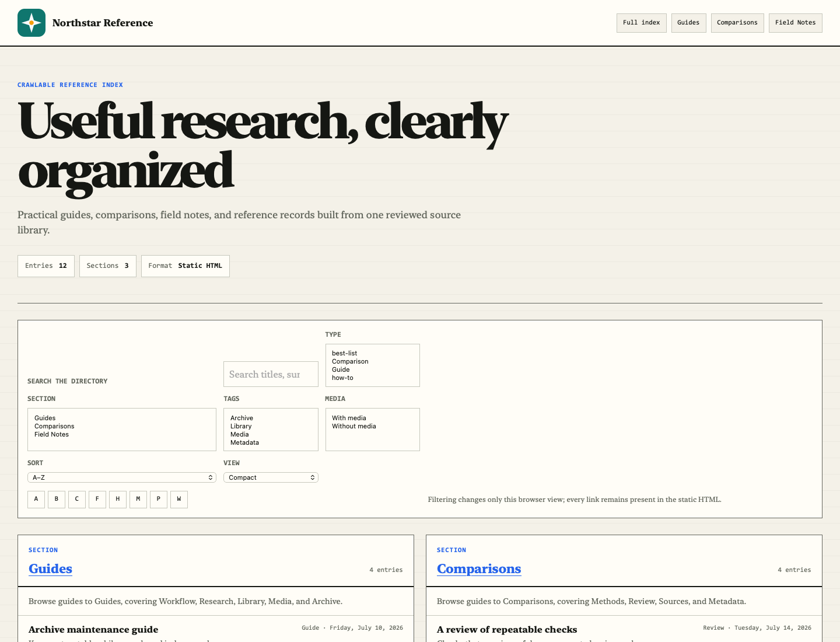Open the Archive maintenance guide entry
Screen dimensions: 840x642
93,629
